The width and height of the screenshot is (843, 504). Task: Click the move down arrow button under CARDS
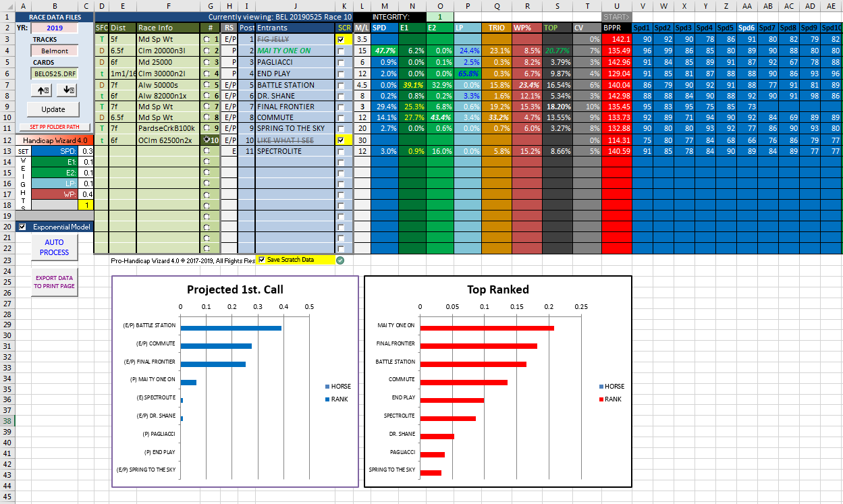[69, 90]
